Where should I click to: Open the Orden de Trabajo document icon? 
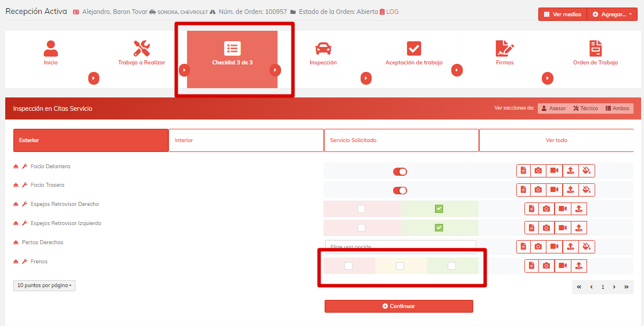pyautogui.click(x=595, y=49)
